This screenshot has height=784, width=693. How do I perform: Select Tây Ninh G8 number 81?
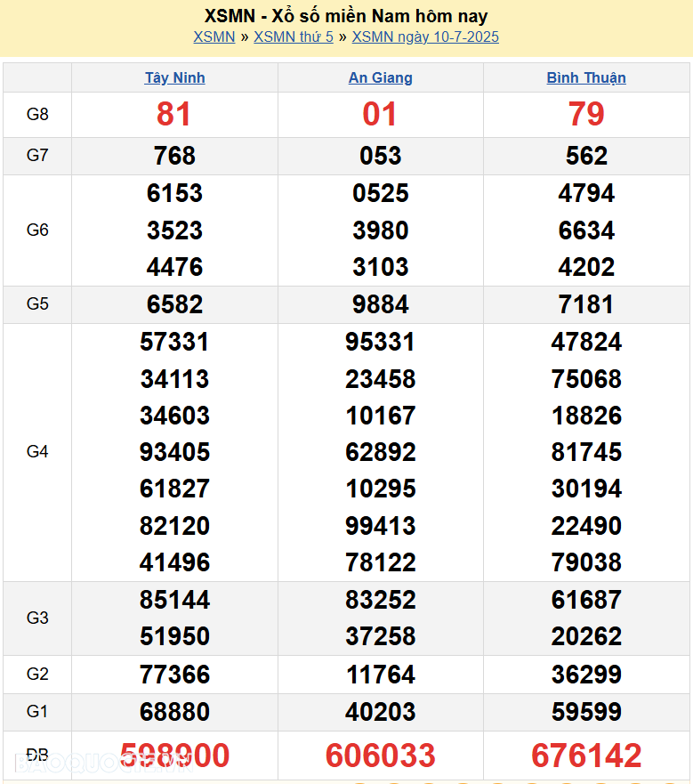(x=174, y=114)
